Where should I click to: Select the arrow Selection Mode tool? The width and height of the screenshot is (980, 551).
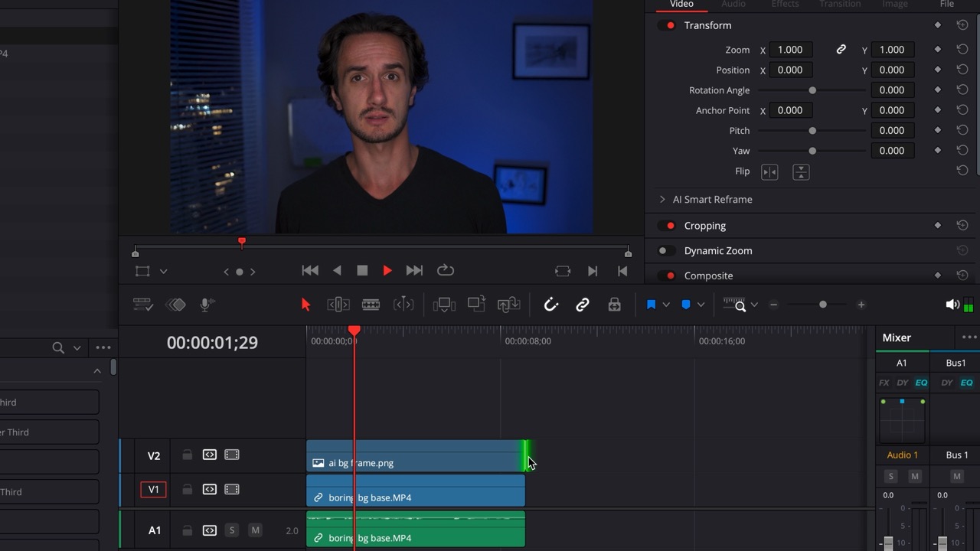305,305
